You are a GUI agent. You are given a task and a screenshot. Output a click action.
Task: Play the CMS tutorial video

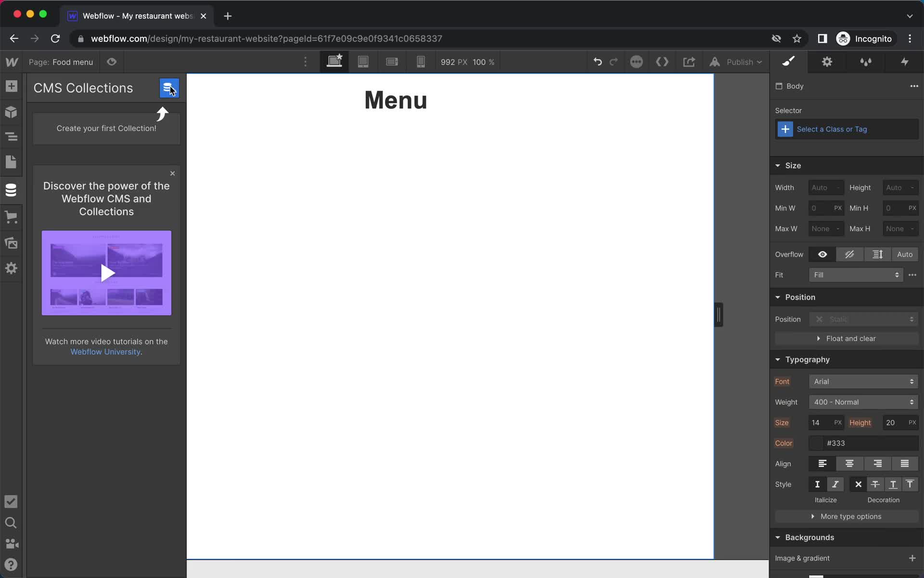[x=107, y=273]
